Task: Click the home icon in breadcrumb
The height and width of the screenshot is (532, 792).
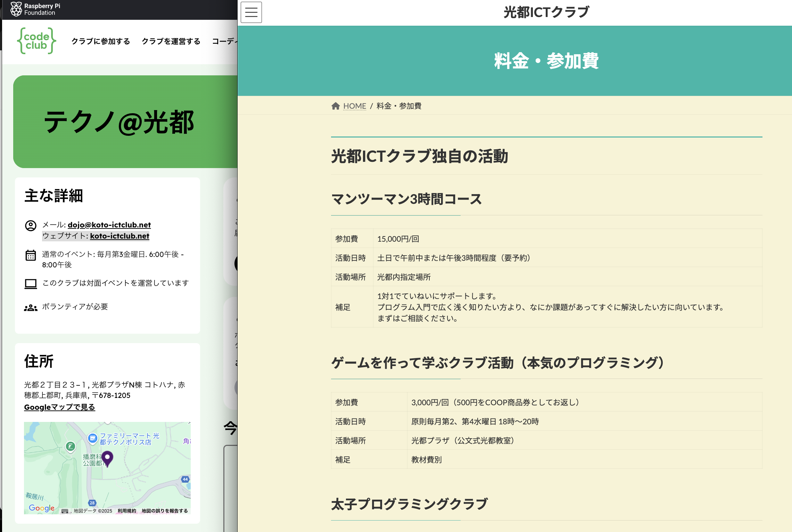Action: [x=335, y=106]
